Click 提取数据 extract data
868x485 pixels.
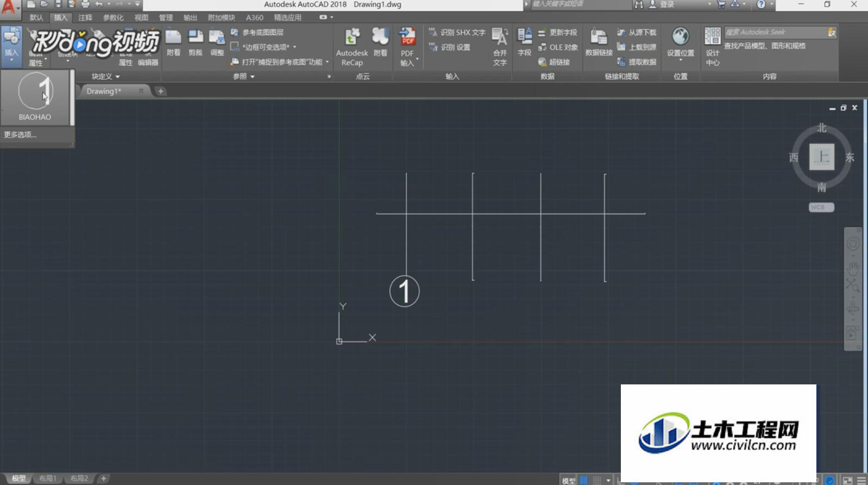point(636,62)
